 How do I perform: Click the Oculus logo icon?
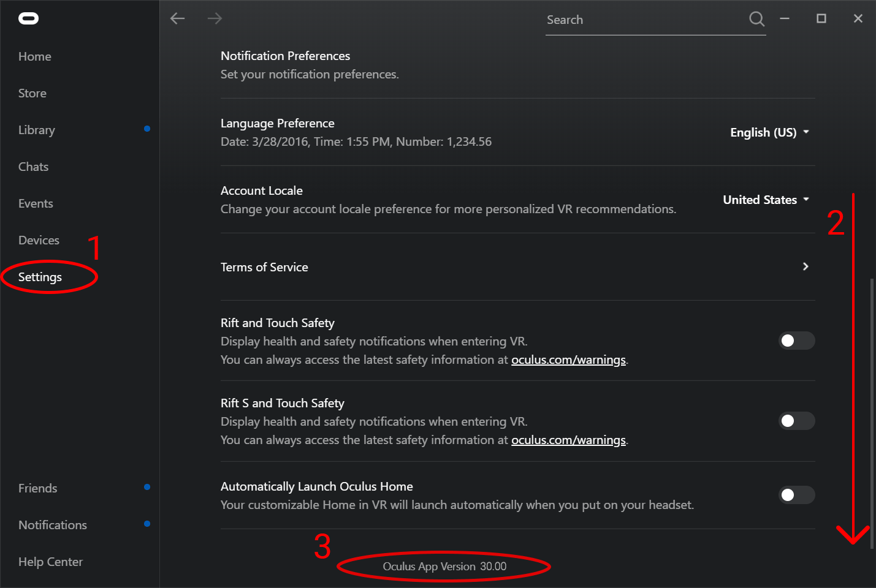(28, 18)
